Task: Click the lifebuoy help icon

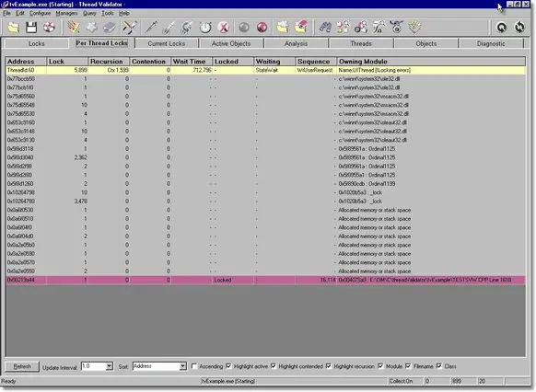Action: (49, 28)
